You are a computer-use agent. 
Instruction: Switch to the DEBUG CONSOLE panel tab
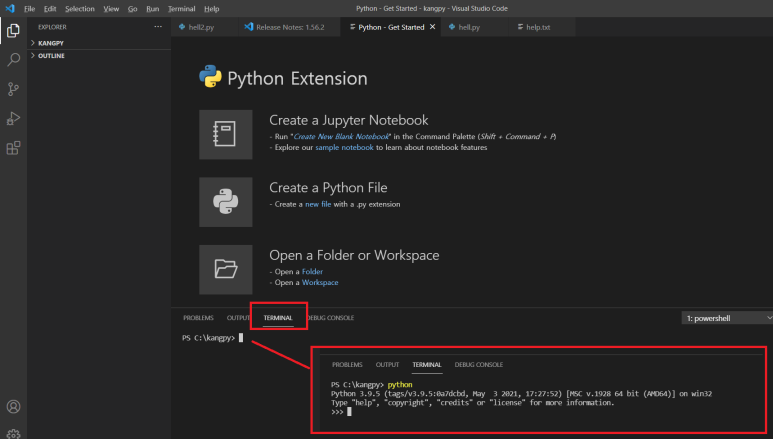(x=330, y=318)
